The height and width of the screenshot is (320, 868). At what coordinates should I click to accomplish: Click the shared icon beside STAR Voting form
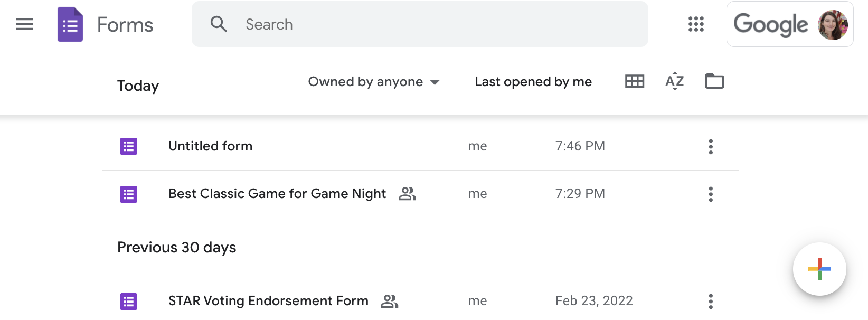coord(390,301)
